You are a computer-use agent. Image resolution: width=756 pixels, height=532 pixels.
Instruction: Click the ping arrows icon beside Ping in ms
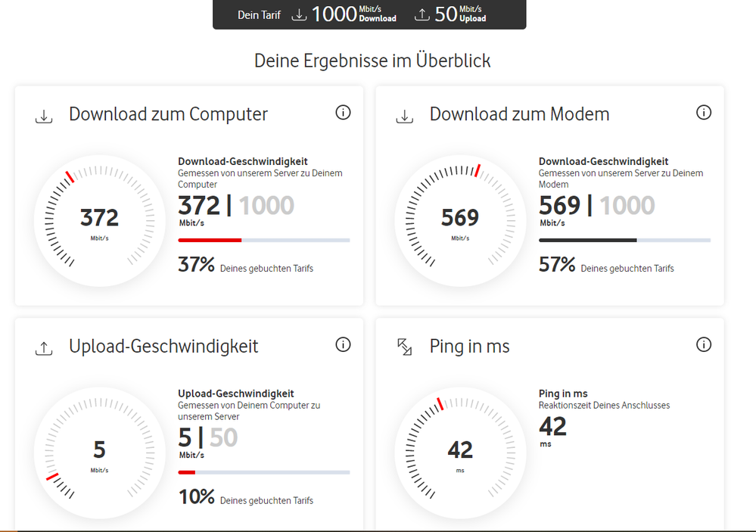[x=405, y=347]
